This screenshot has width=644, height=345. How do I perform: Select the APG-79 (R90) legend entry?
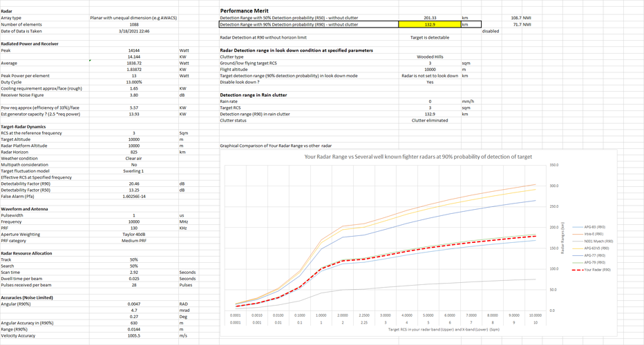click(x=589, y=262)
